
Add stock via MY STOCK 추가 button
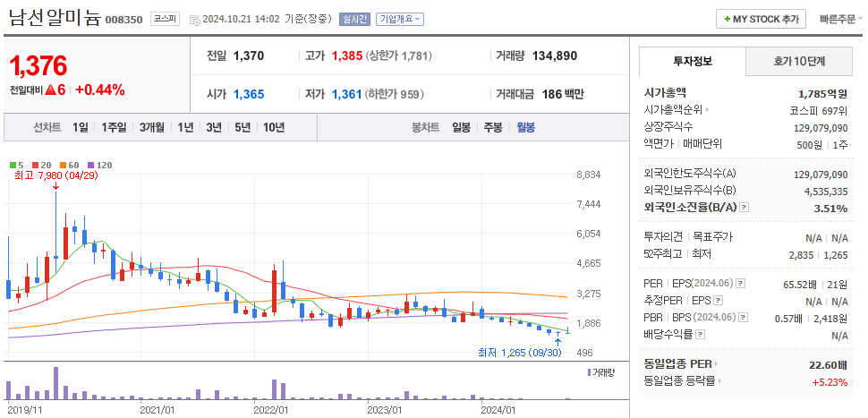coord(761,20)
